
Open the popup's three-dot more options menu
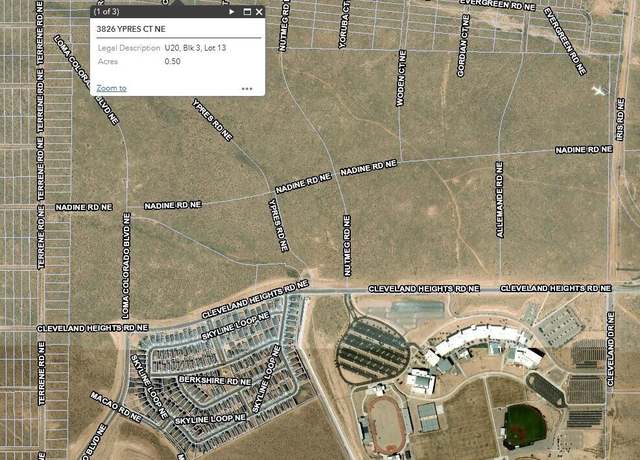tap(247, 89)
